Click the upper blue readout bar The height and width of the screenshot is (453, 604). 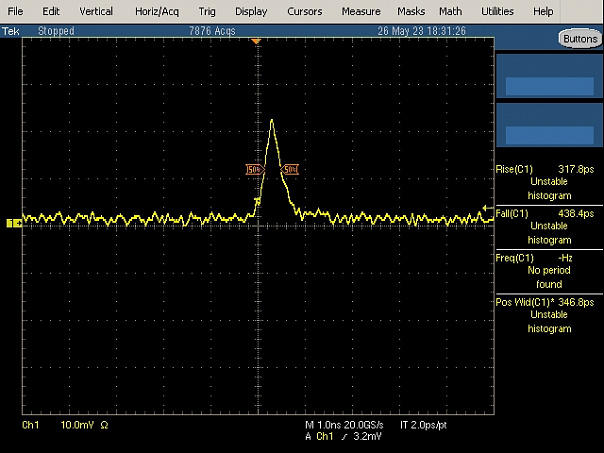pyautogui.click(x=549, y=86)
